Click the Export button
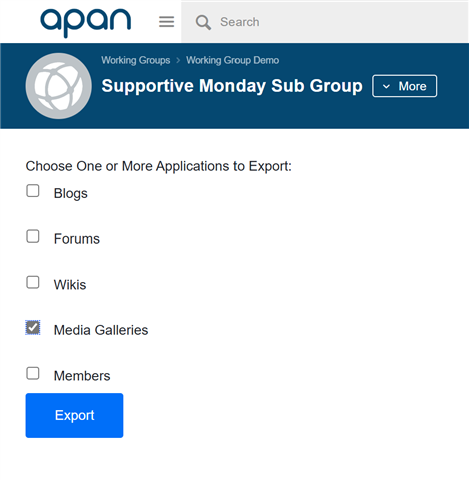 pyautogui.click(x=74, y=415)
